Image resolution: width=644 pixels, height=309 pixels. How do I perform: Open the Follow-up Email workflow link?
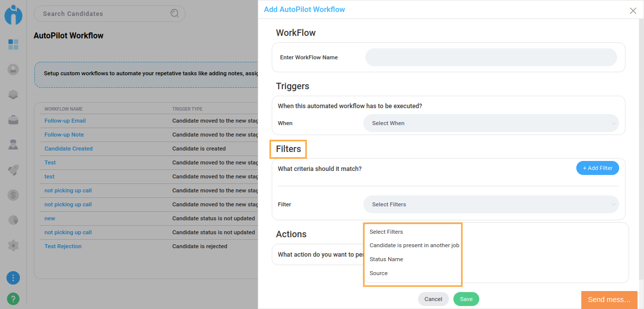(65, 121)
